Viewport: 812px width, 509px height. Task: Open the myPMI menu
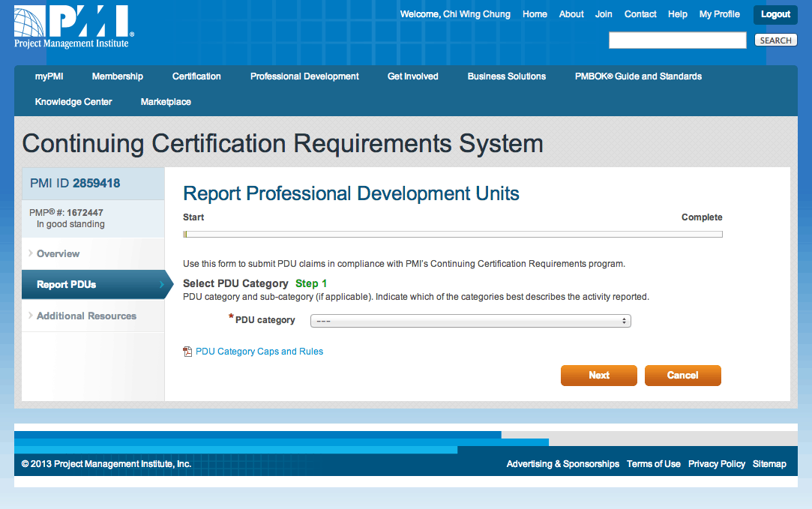click(49, 76)
